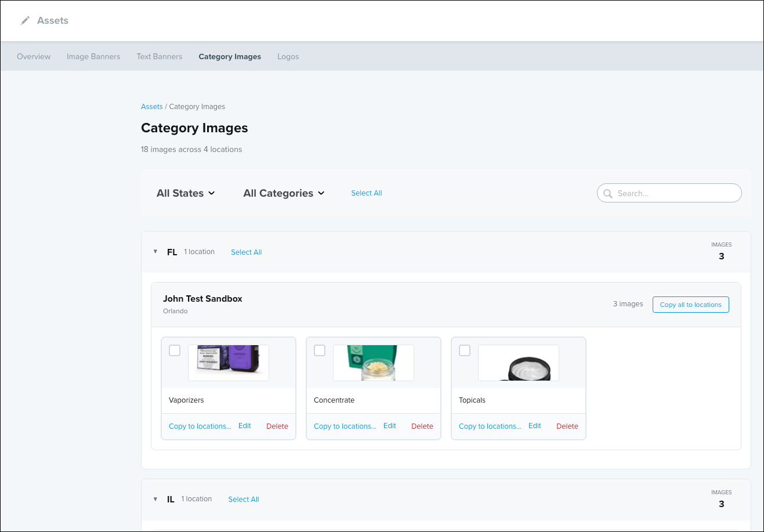Delete the Vaporizers image
Screen dimensions: 764x532
tap(277, 426)
